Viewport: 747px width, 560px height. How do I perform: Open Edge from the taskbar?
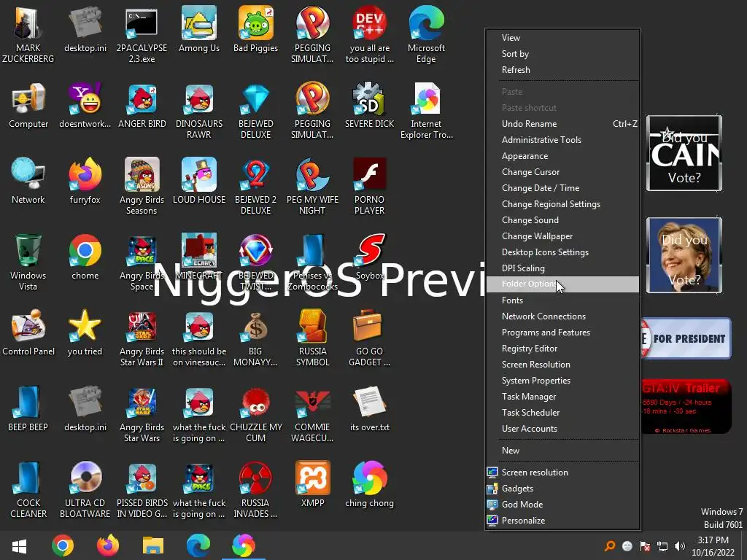[198, 545]
